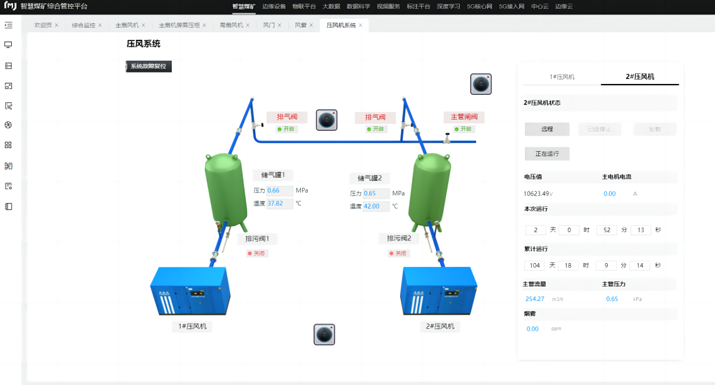The width and height of the screenshot is (715, 385).
Task: Toggle the 主管闸阀 open status indicator
Action: [463, 129]
